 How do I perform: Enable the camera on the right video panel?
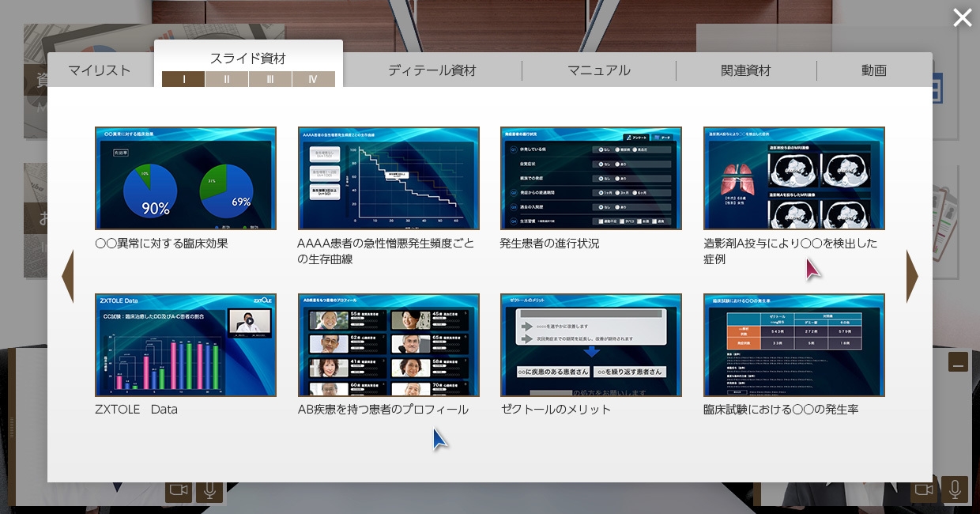(923, 490)
